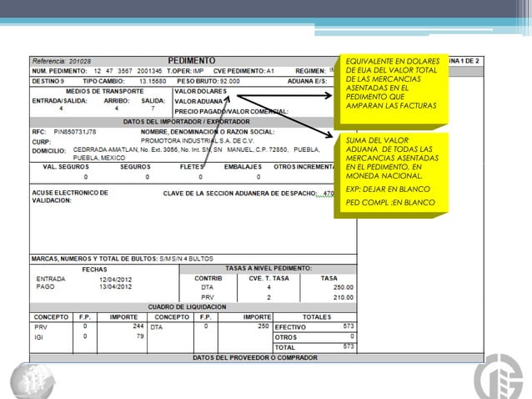Click the Peso Bruto value 92.000
Image resolution: width=532 pixels, height=399 pixels.
coord(229,82)
